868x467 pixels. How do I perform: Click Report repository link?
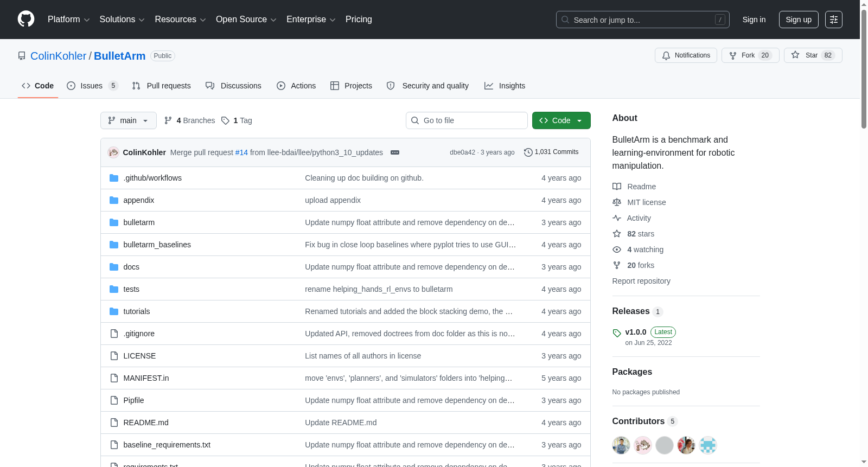(x=641, y=281)
